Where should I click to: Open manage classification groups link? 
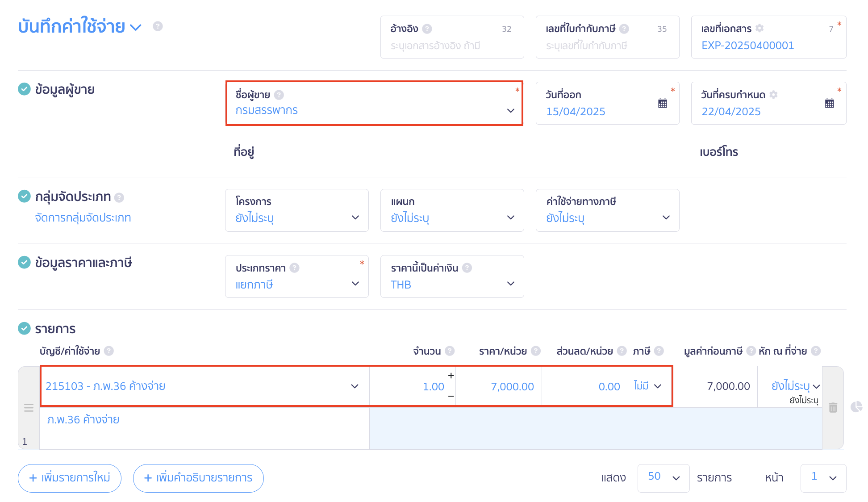pyautogui.click(x=83, y=218)
